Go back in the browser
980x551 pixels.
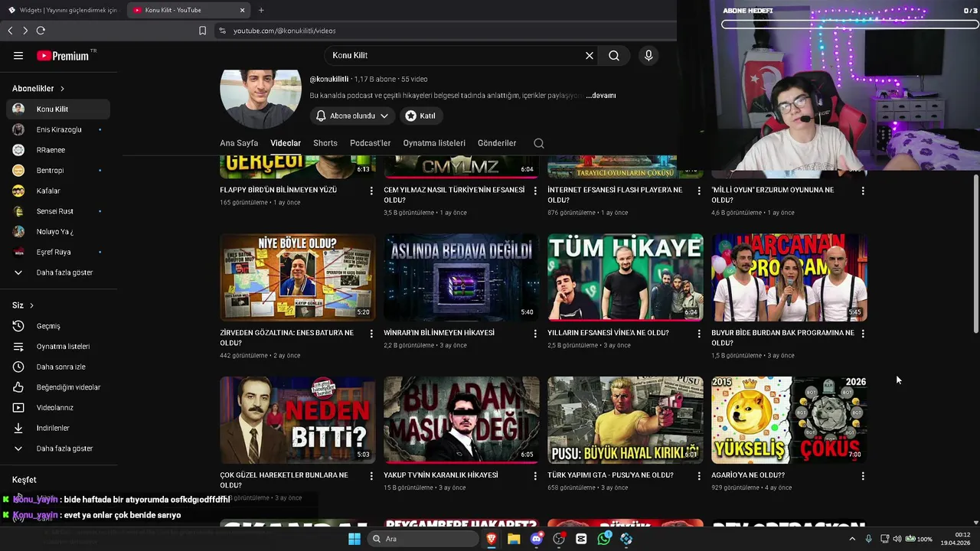coord(10,31)
